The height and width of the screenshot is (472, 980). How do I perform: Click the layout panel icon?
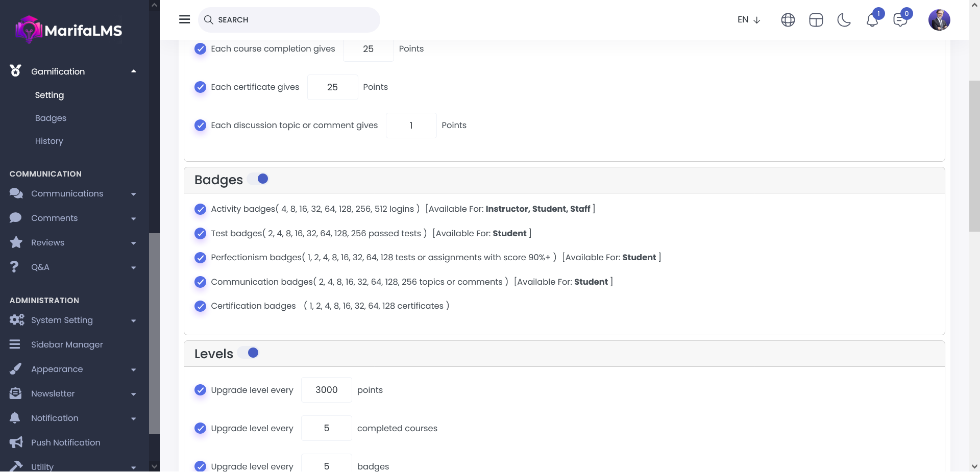coord(816,20)
